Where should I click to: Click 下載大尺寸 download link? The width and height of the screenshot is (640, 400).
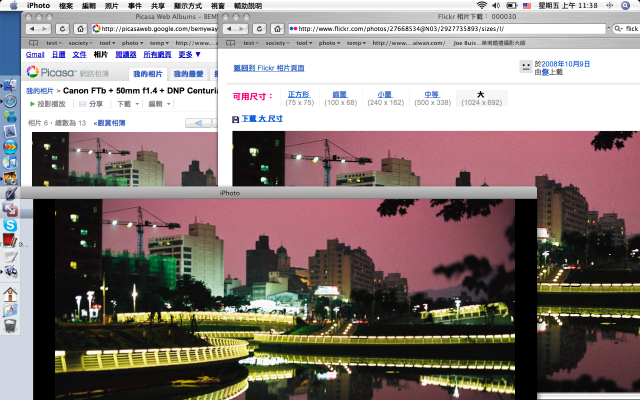click(262, 119)
